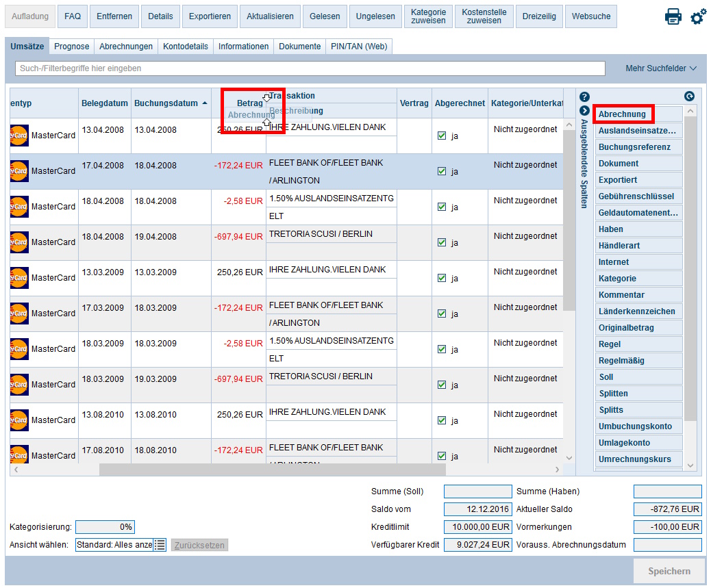Toggle Abgerechnet checkbox for 13.08.2010 row
The width and height of the screenshot is (711, 588).
[x=442, y=420]
